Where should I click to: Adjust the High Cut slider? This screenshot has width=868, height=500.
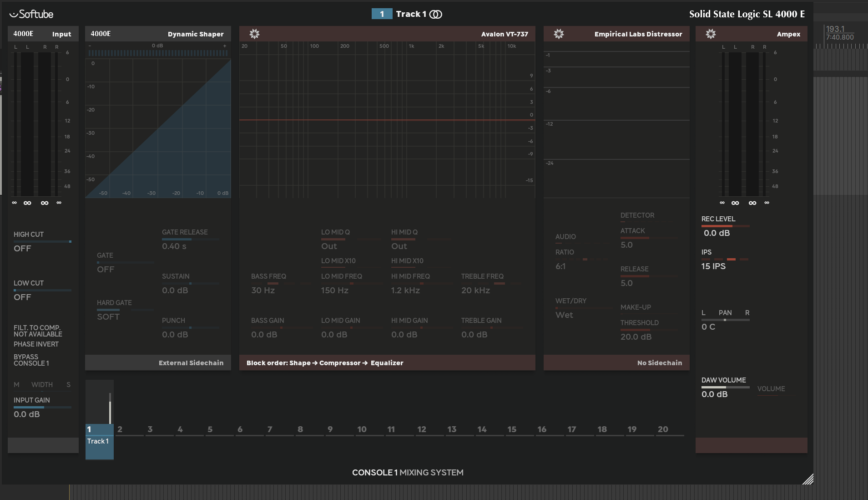pos(42,241)
